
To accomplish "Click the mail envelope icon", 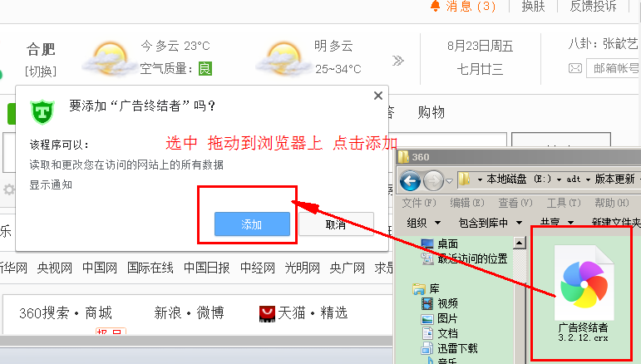I will point(575,68).
